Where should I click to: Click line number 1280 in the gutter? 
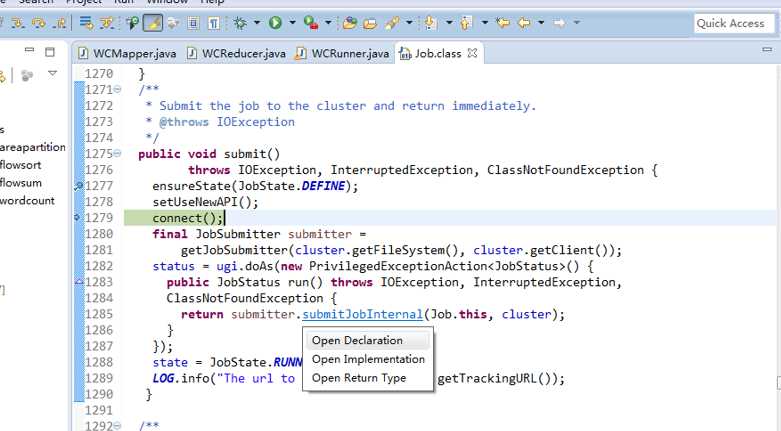[x=99, y=234]
